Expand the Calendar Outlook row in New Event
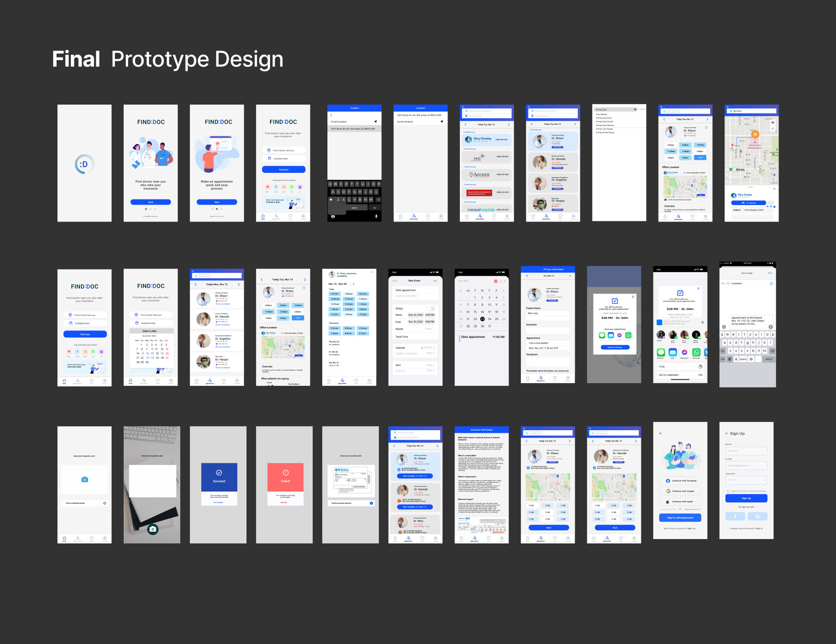Image resolution: width=836 pixels, height=644 pixels. point(434,347)
